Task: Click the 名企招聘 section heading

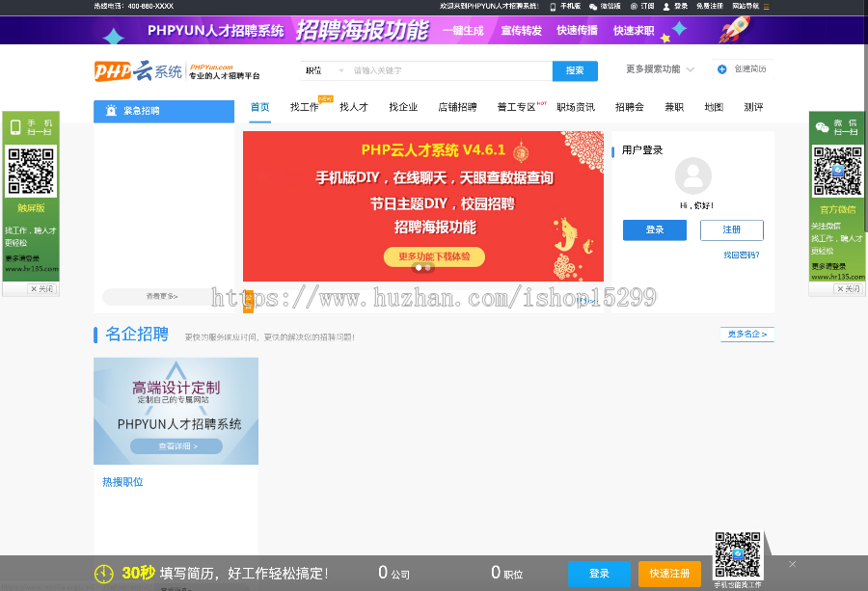Action: (x=137, y=335)
